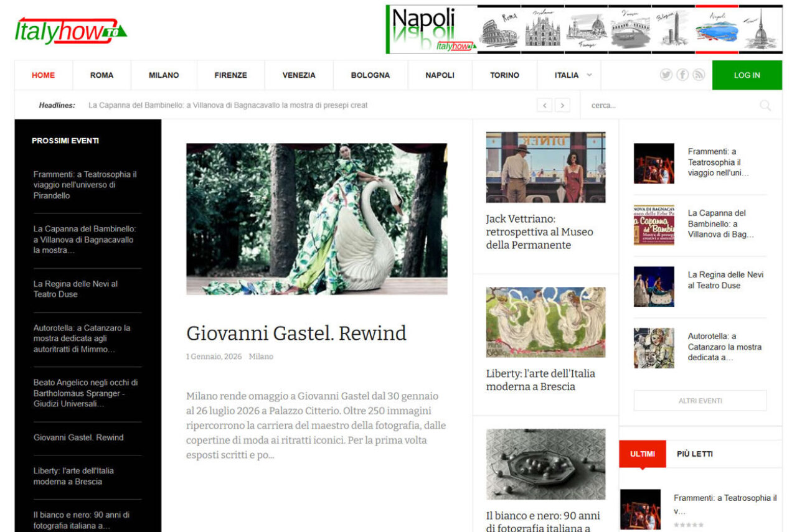
Task: Select the Torino tower sketch in banner
Action: [x=762, y=30]
